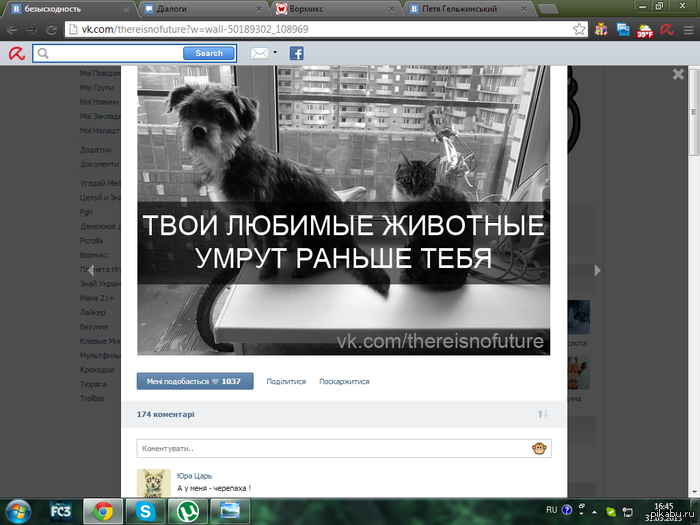
Task: Click the 174 коментарі heading
Action: click(166, 414)
